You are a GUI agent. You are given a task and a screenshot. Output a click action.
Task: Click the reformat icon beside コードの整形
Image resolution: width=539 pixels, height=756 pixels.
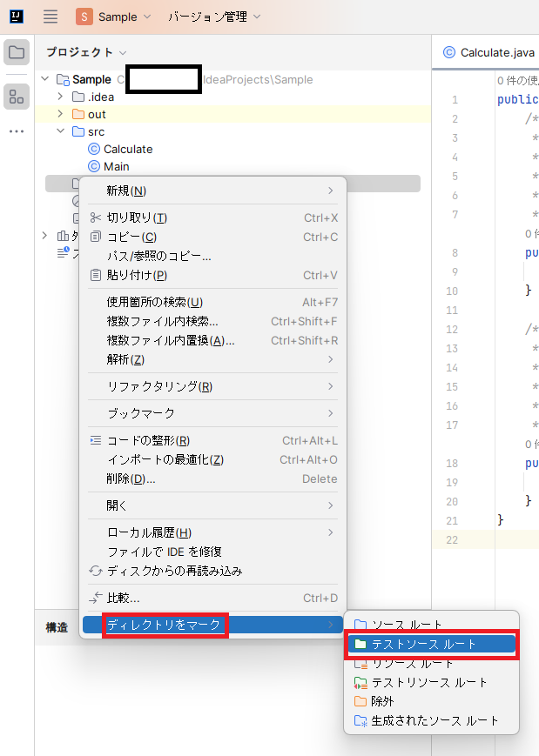(96, 440)
